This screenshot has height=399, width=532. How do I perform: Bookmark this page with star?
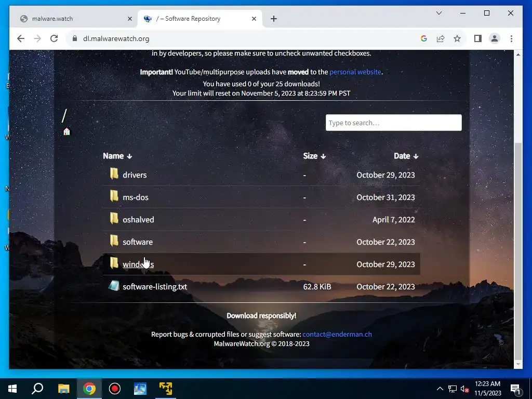(457, 38)
